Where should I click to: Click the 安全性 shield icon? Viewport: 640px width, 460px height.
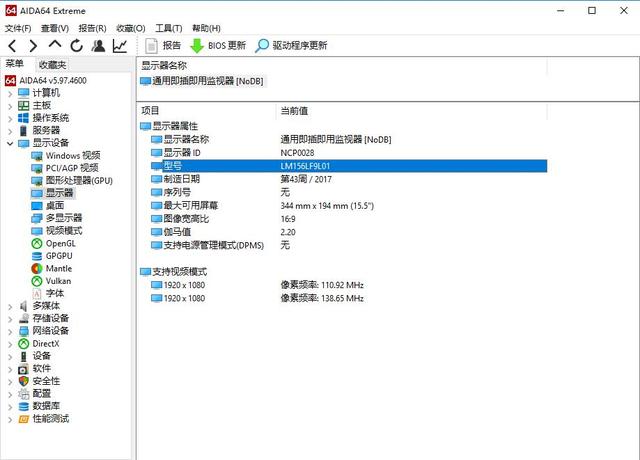24,381
